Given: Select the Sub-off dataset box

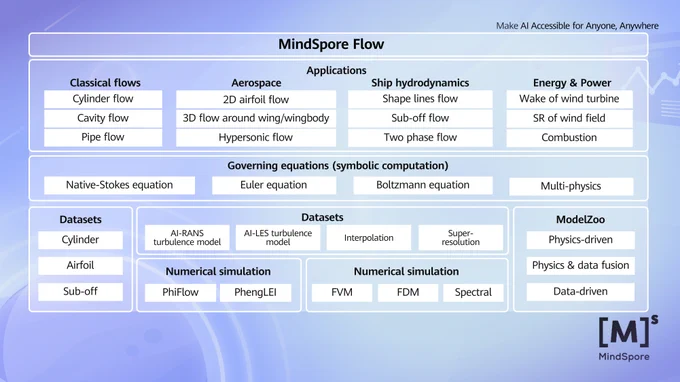Looking at the screenshot, I should coord(80,291).
